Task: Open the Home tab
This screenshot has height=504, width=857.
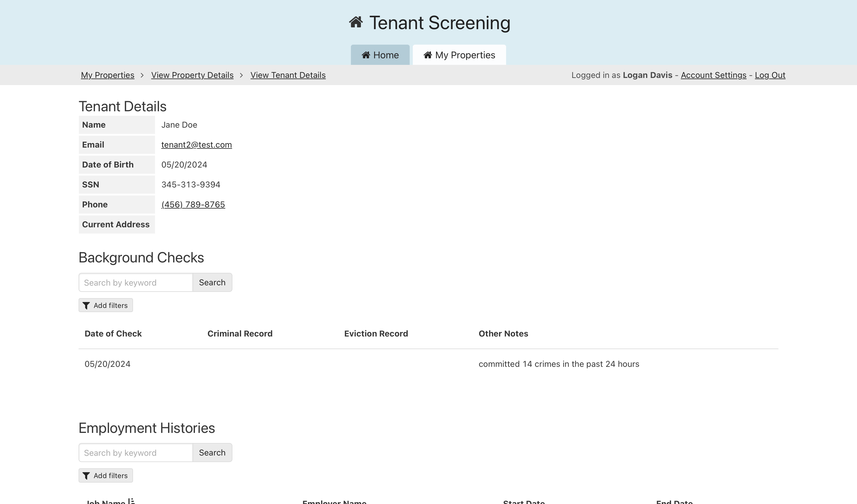Action: tap(380, 55)
